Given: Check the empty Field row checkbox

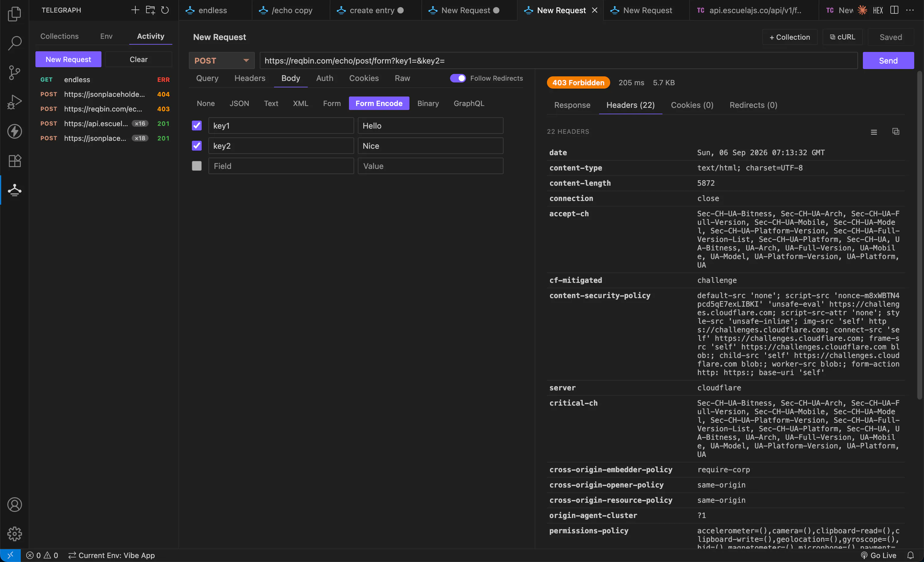Looking at the screenshot, I should pos(196,166).
